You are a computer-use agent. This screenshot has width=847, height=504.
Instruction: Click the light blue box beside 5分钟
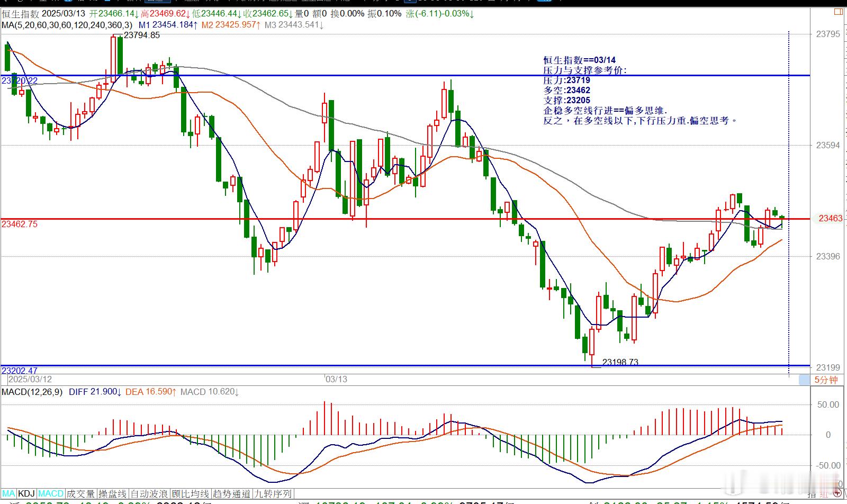coord(804,380)
